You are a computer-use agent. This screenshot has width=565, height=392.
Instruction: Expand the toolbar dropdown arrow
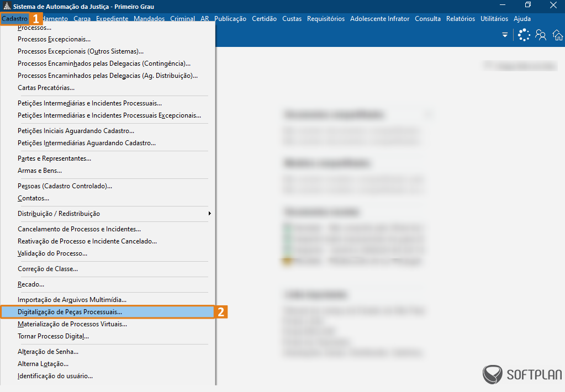(505, 35)
